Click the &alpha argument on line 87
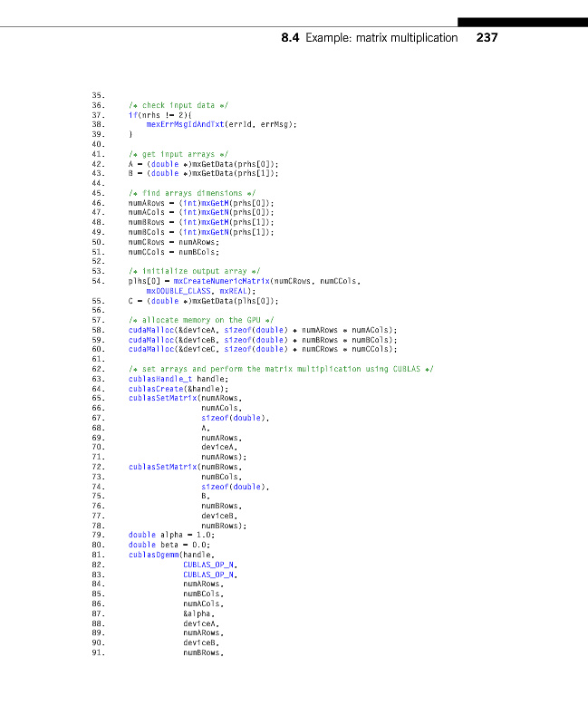Image resolution: width=588 pixels, height=725 pixels. coord(198,614)
